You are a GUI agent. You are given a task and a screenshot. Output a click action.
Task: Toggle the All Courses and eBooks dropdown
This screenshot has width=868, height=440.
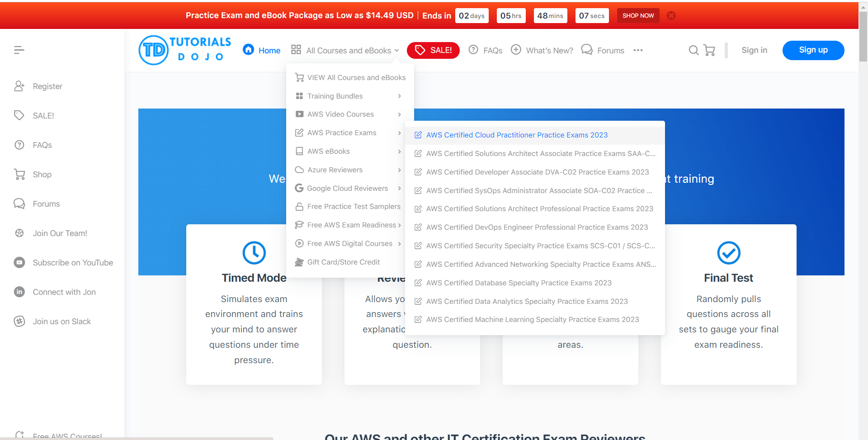[345, 51]
